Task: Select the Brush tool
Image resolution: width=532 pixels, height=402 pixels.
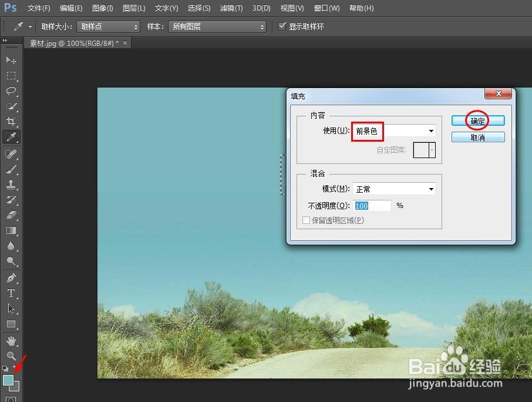Action: [11, 169]
